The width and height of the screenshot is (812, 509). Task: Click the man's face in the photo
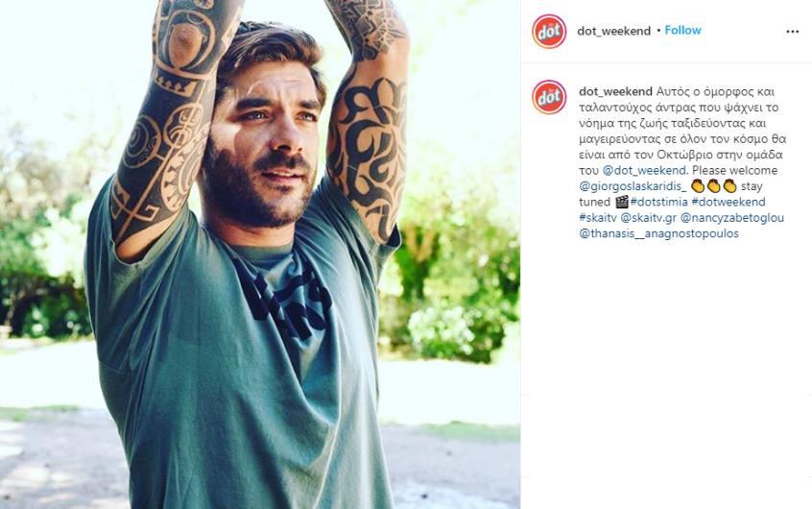264,140
